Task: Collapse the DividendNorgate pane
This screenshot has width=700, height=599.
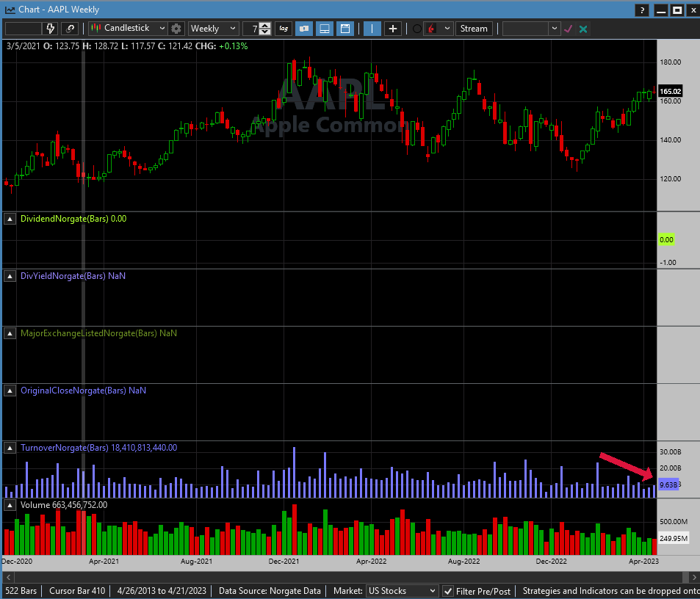Action: 10,219
